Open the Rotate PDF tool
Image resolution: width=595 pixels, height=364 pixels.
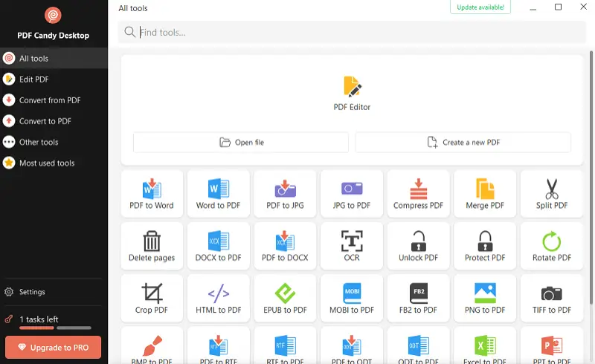(552, 246)
